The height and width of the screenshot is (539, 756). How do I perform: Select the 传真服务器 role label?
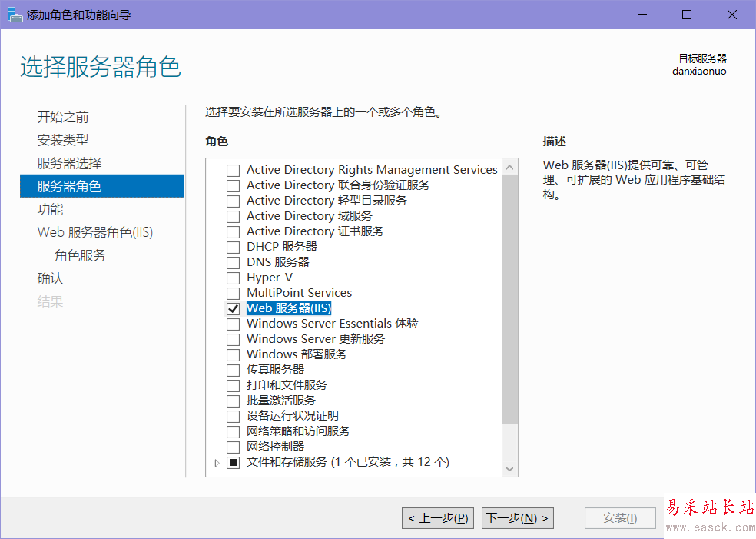point(275,370)
